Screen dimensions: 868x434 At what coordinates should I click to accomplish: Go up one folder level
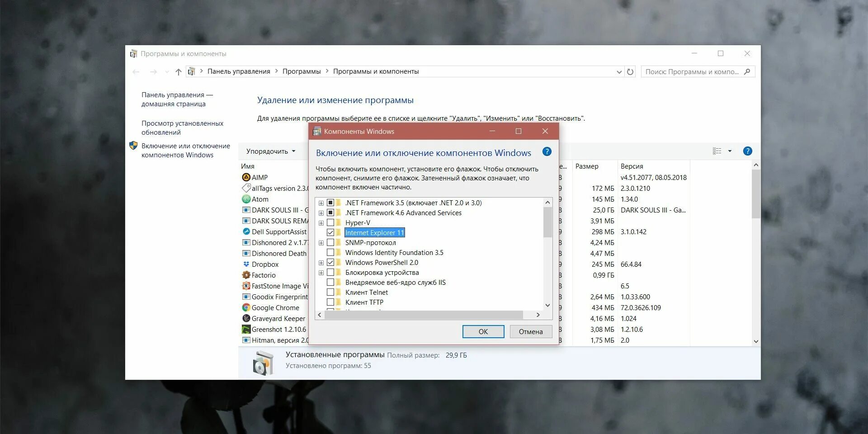tap(179, 71)
